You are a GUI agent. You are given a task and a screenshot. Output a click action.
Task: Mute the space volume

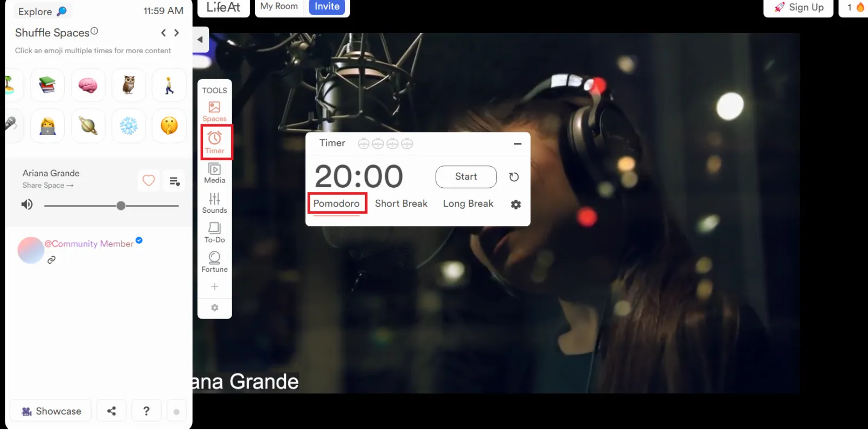click(27, 205)
